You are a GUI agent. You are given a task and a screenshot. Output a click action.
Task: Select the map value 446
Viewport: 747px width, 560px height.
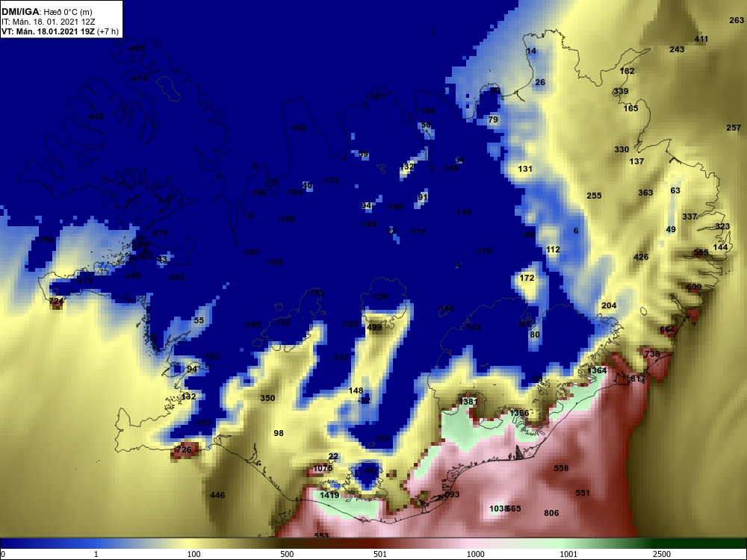[217, 496]
